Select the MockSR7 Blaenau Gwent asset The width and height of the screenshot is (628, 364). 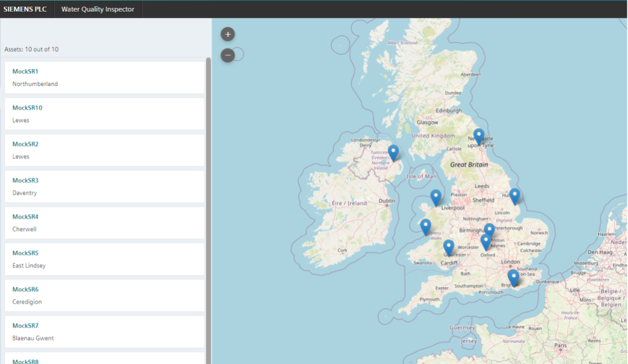104,332
